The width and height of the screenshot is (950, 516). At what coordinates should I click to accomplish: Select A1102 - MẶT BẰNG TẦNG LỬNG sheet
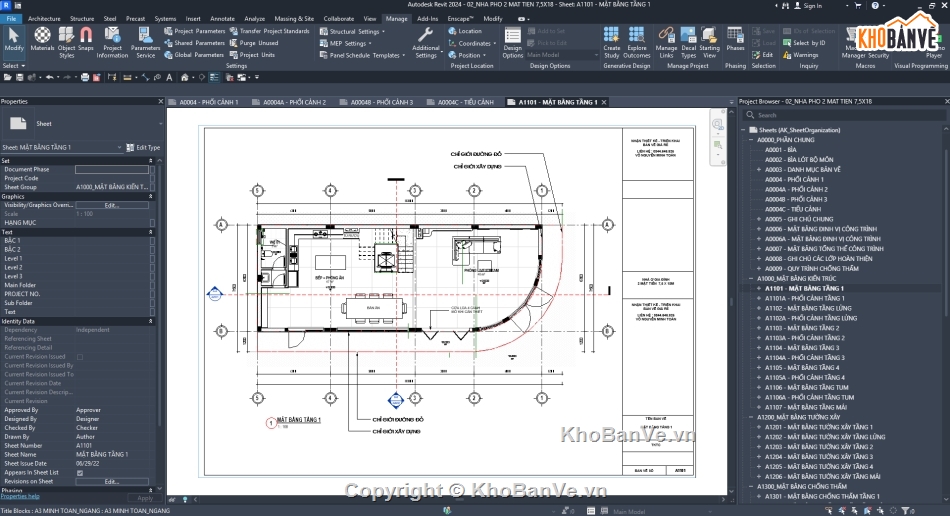click(x=808, y=308)
